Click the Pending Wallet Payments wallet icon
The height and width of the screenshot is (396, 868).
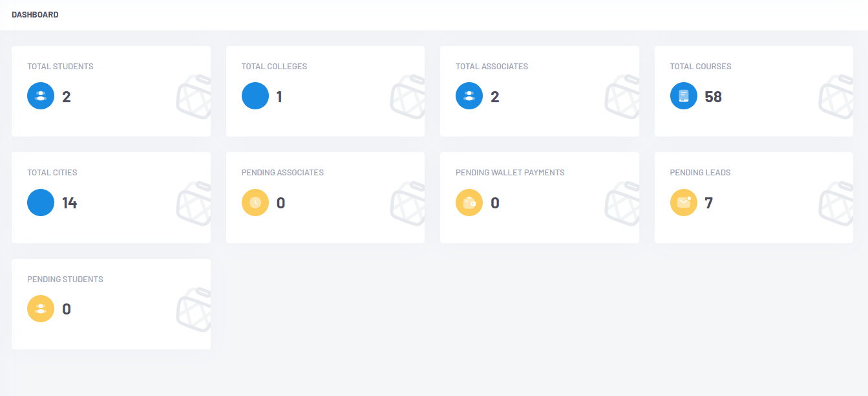[x=469, y=203]
